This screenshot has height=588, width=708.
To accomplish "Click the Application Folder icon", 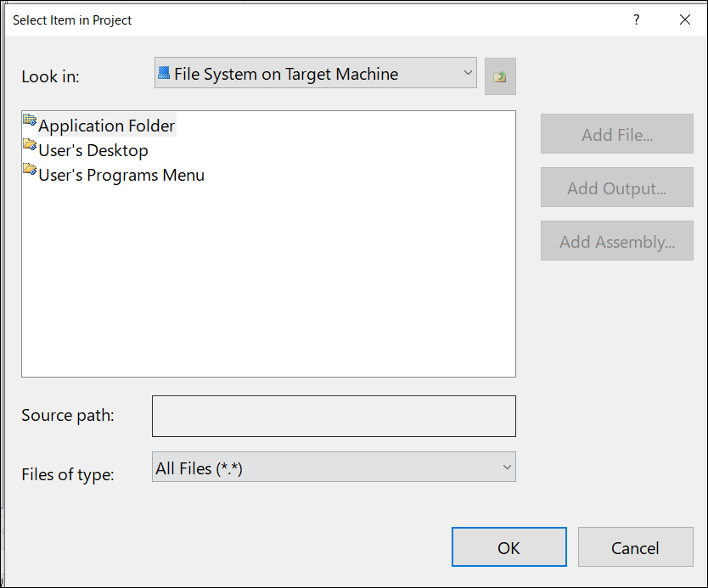I will coord(30,120).
